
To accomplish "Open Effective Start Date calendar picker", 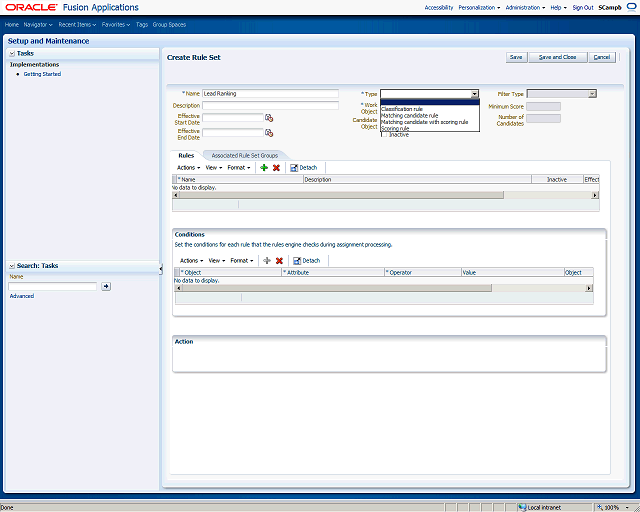I will pos(269,118).
